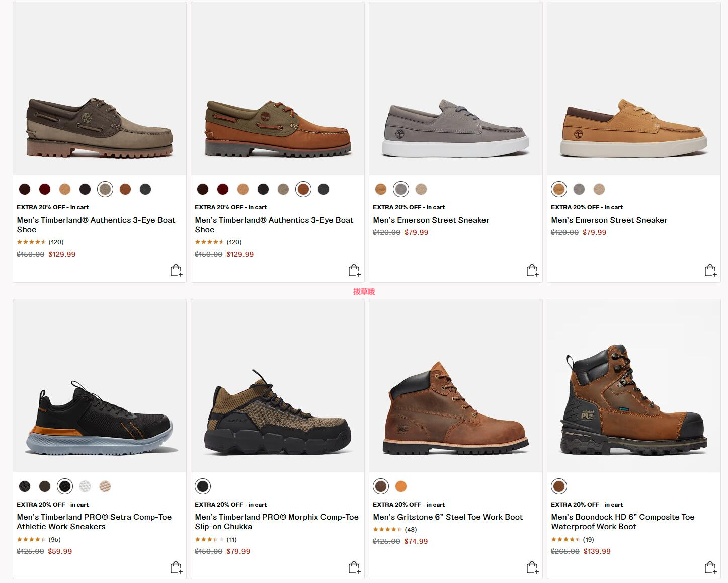Image resolution: width=728 pixels, height=583 pixels.
Task: Add orange 3-Eye Boat Shoe to bag
Action: point(354,271)
